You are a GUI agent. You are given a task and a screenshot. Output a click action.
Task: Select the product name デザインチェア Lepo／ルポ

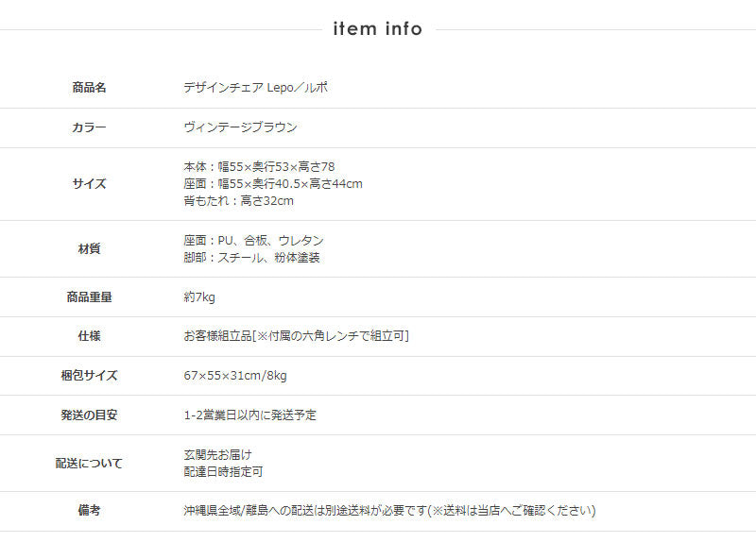[x=255, y=88]
